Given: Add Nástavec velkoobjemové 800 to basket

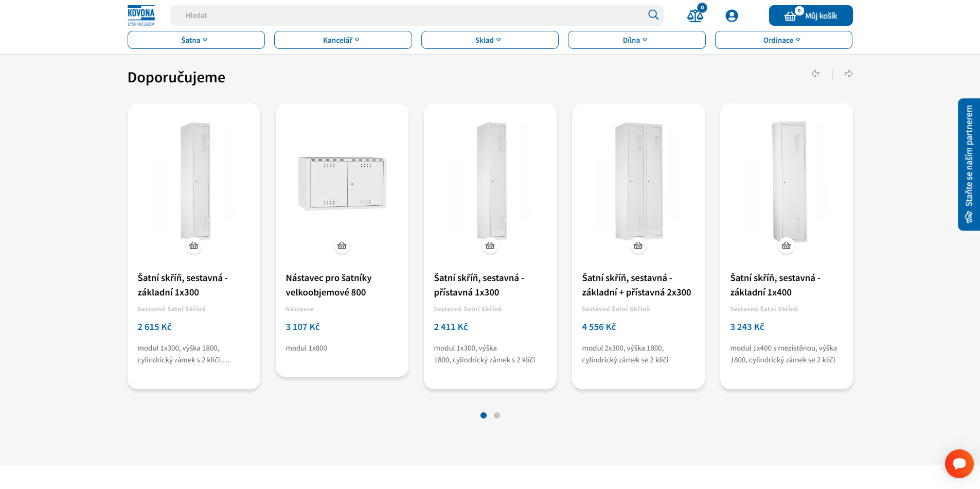Looking at the screenshot, I should pyautogui.click(x=342, y=246).
